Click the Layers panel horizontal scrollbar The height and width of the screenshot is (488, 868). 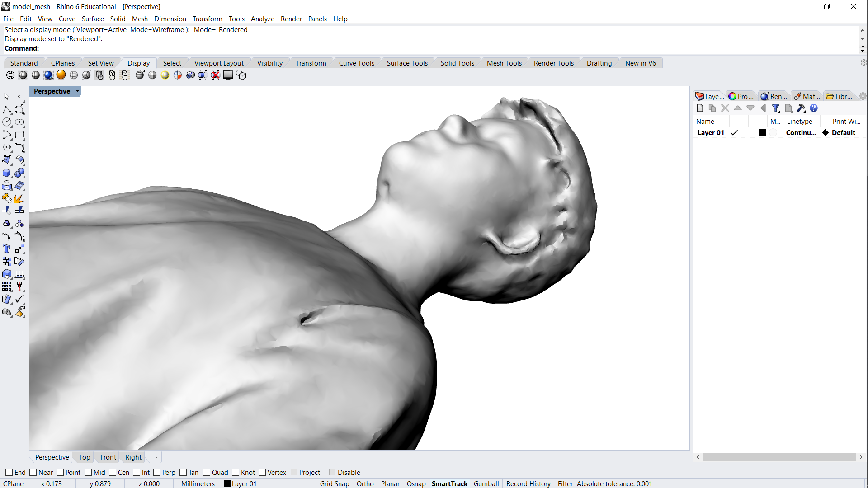pyautogui.click(x=779, y=457)
